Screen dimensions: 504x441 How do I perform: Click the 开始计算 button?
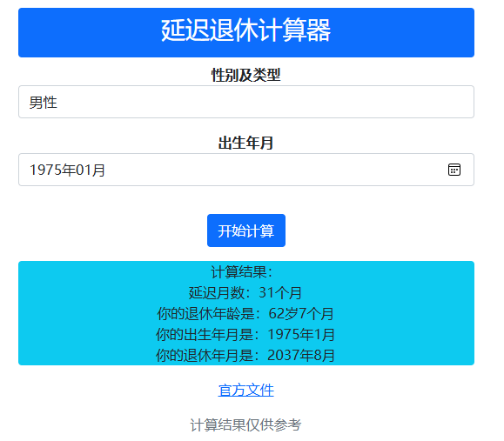(246, 231)
